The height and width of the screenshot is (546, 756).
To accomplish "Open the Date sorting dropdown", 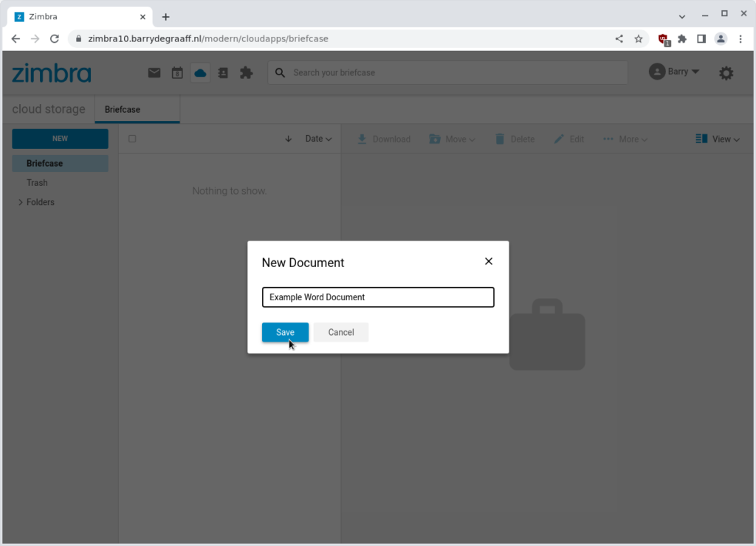I will tap(318, 139).
